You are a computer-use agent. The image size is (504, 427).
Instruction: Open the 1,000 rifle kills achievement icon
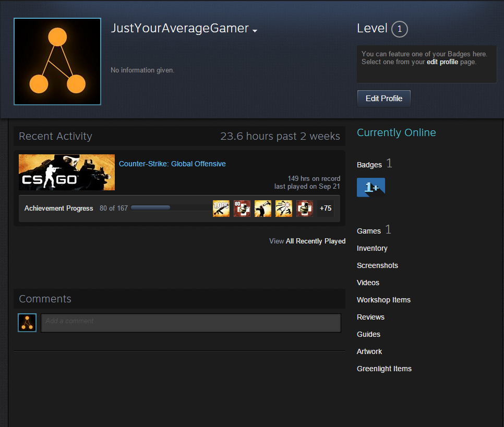click(x=221, y=209)
